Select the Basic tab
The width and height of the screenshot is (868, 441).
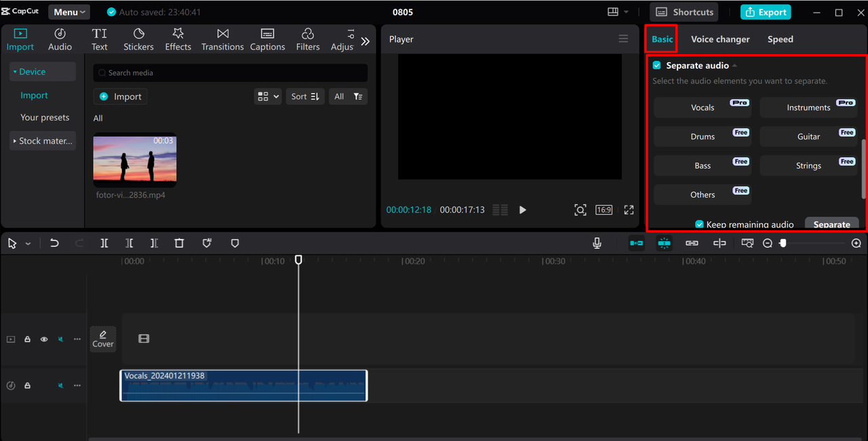tap(663, 39)
